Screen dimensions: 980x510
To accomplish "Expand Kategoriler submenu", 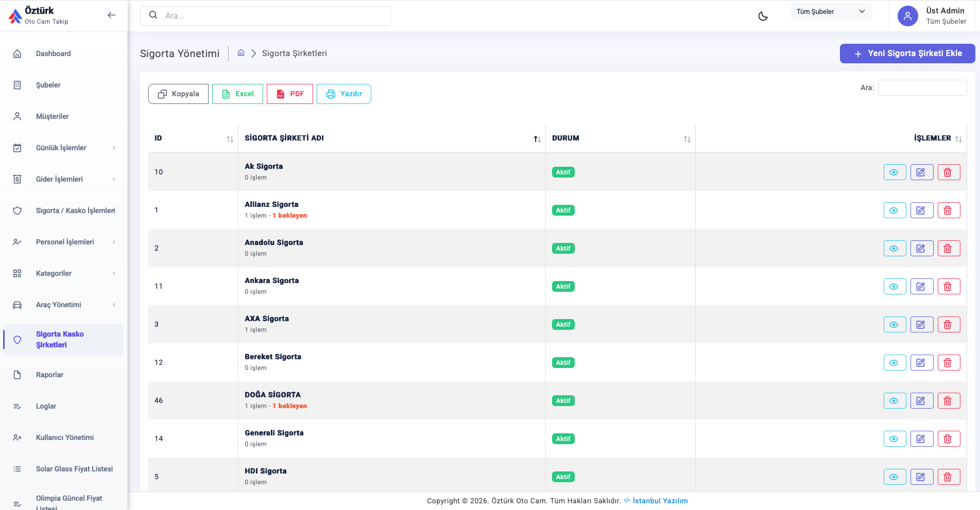I will point(63,274).
